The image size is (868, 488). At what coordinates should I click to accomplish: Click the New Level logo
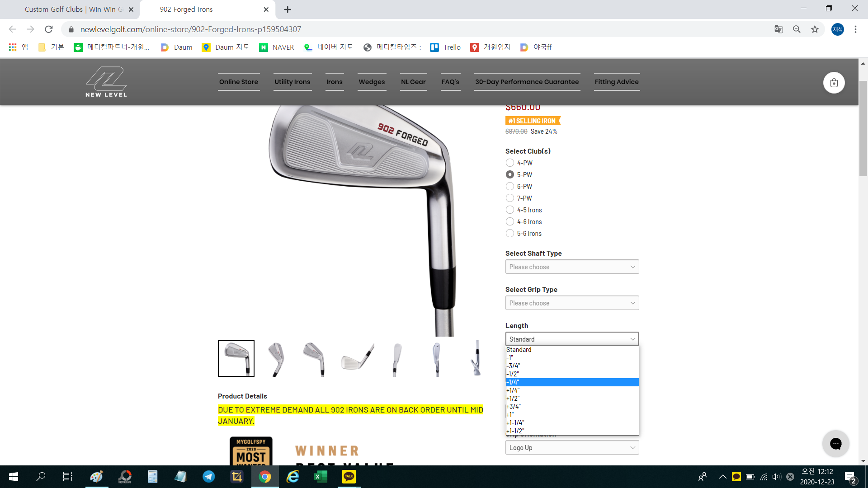coord(106,82)
